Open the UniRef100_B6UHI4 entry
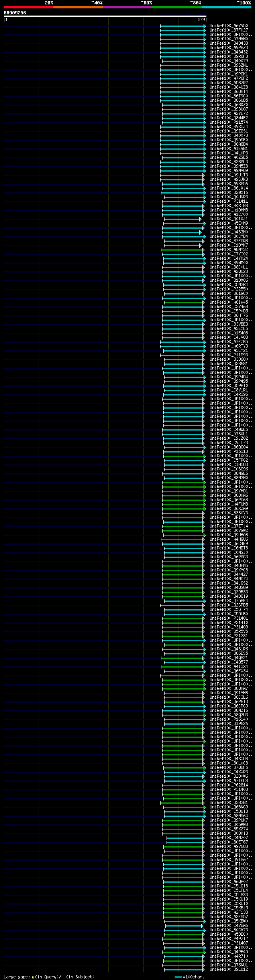 click(x=229, y=92)
